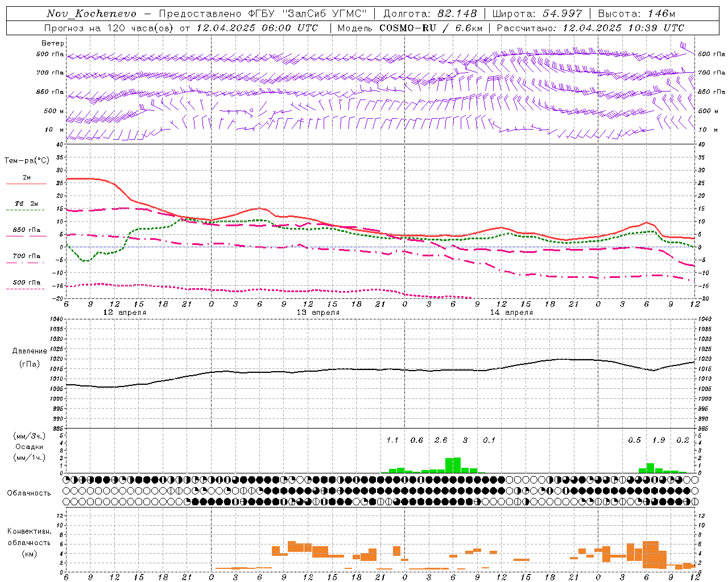Click the 3-hour precipitation value 0.5
Image resolution: width=728 pixels, height=582 pixels.
pos(634,440)
